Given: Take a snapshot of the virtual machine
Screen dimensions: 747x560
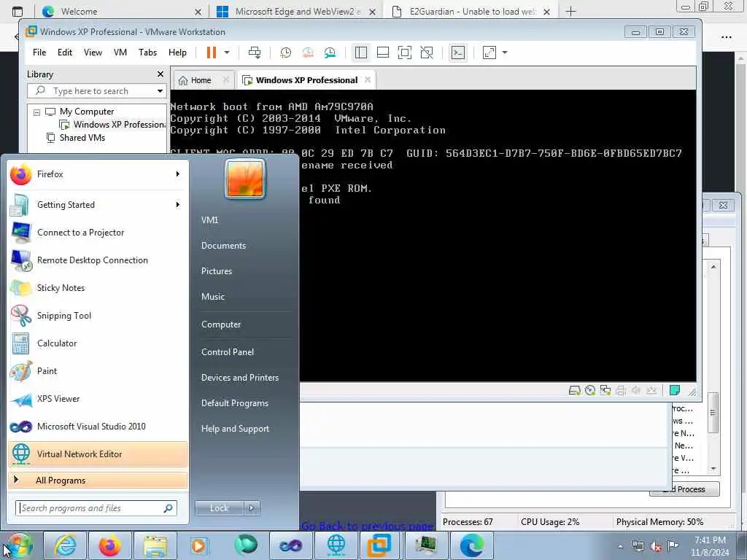Looking at the screenshot, I should pyautogui.click(x=285, y=52).
